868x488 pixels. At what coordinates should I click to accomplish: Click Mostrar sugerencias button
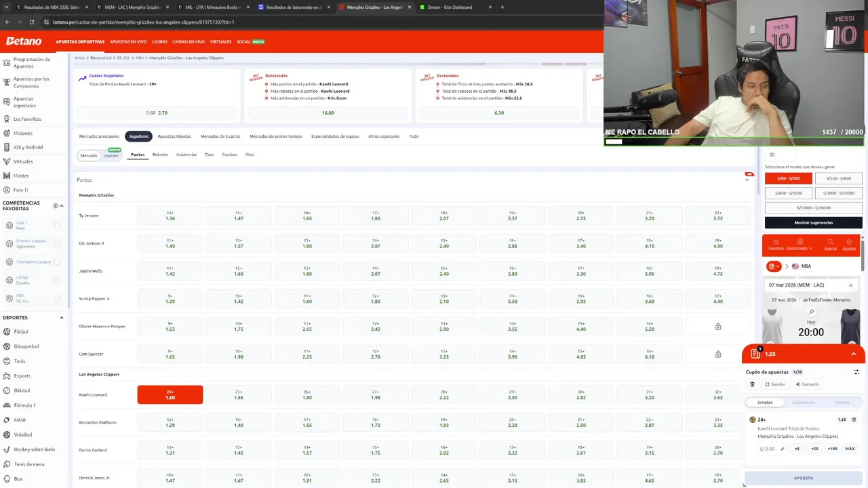[x=814, y=222]
